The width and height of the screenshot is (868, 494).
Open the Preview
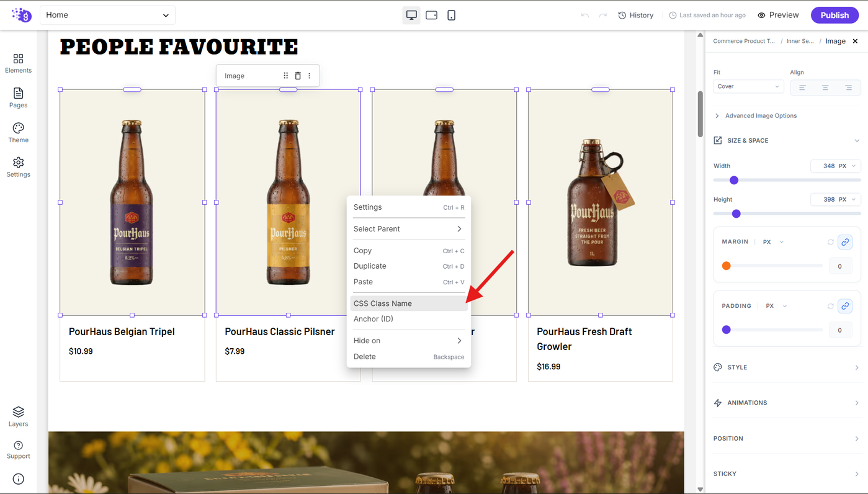coord(778,15)
